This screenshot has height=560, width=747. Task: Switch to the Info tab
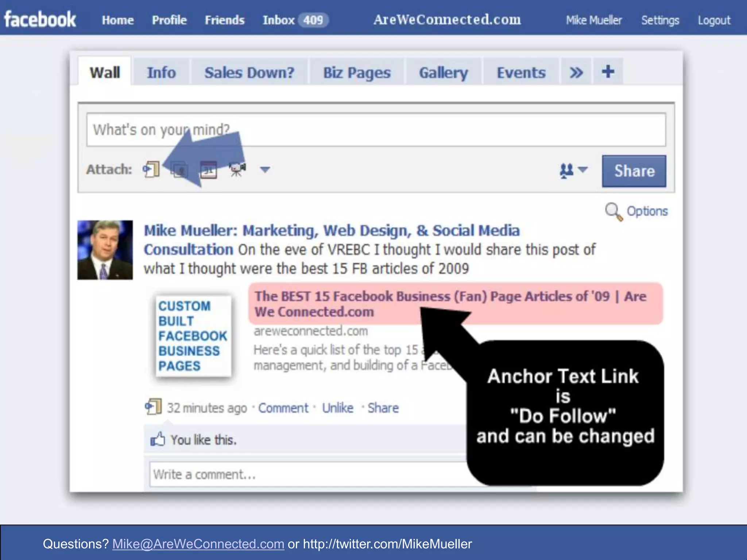click(x=161, y=73)
